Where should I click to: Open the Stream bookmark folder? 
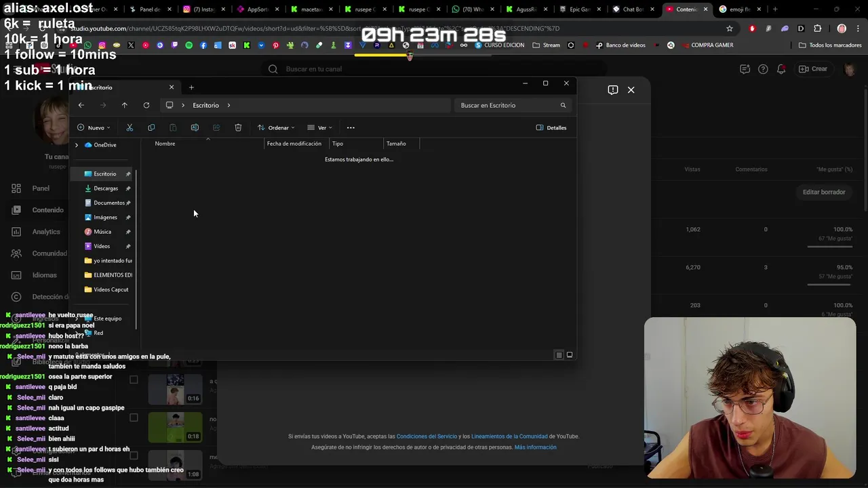[547, 45]
